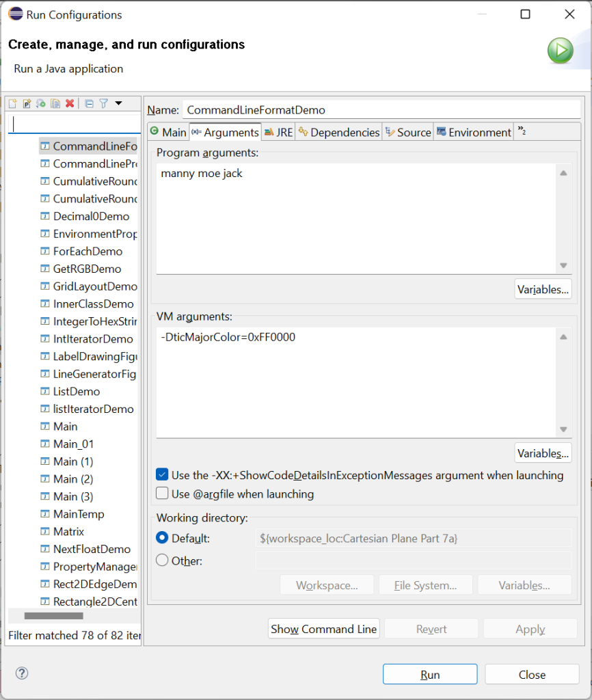Collapse all configurations in the tree
The height and width of the screenshot is (700, 592).
[x=89, y=103]
